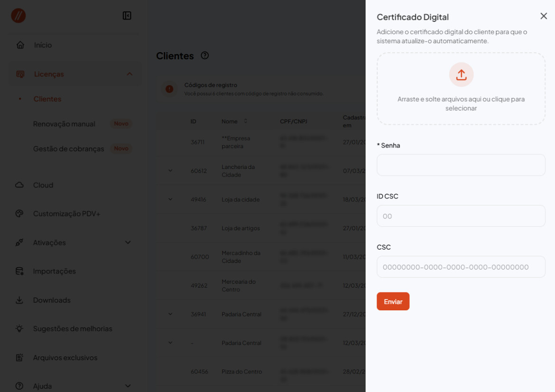This screenshot has width=555, height=392.
Task: Click the help icon beside Clientes title
Action: coord(205,56)
